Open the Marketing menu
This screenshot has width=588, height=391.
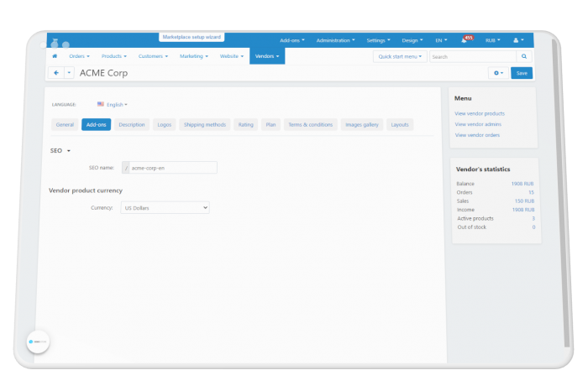193,56
